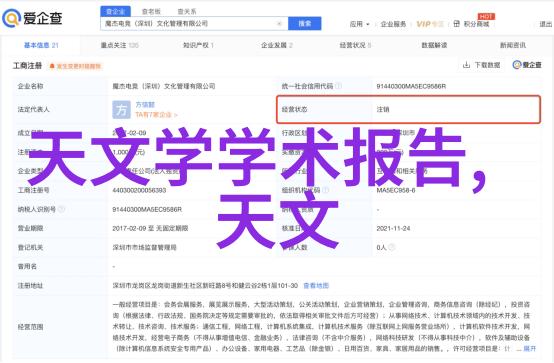Click the orange bell alert next to 工商注册

click(x=52, y=66)
